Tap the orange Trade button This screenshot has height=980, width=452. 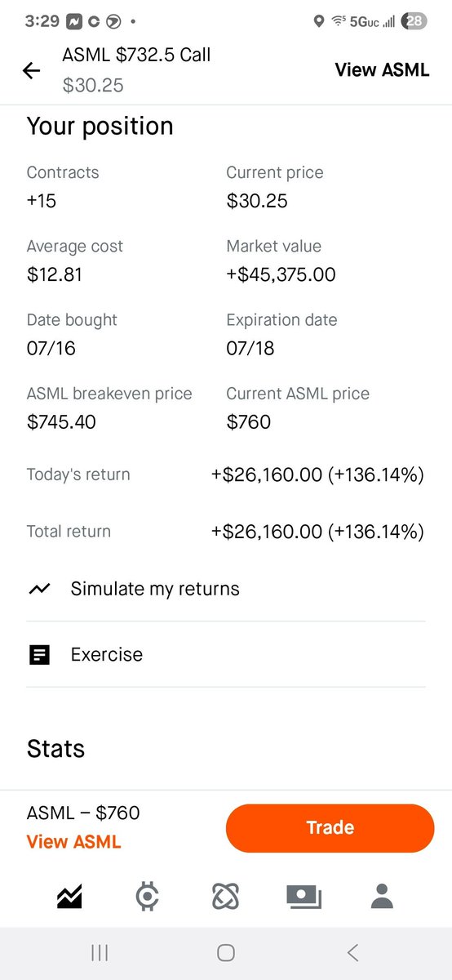[x=330, y=827]
